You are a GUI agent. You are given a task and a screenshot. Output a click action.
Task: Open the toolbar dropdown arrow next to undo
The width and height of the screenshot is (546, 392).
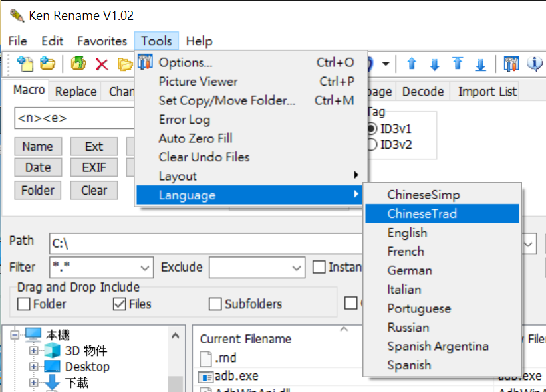tap(386, 64)
